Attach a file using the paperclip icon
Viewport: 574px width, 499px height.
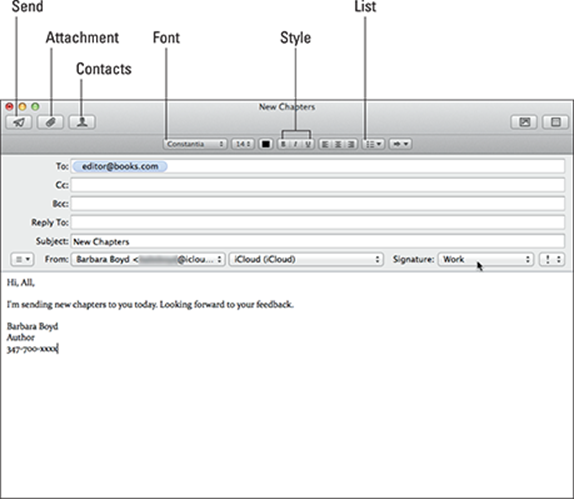51,122
